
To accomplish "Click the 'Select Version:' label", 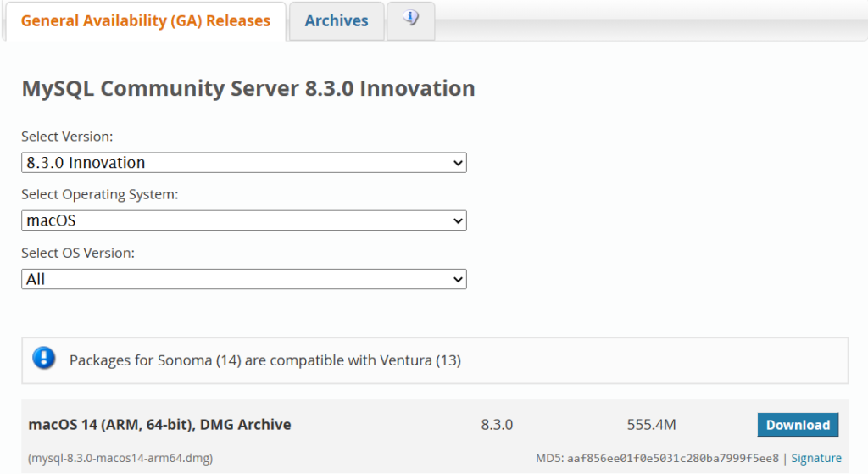I will [x=67, y=137].
